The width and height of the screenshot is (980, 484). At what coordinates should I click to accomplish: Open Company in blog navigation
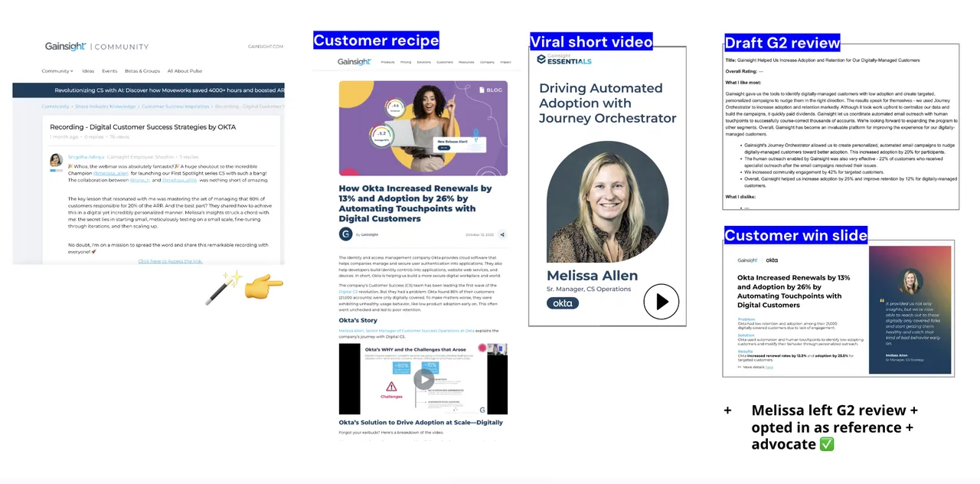tap(487, 62)
